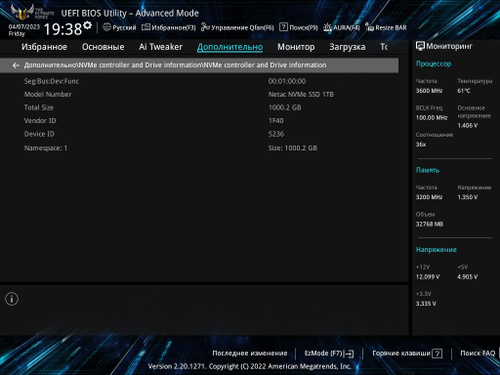Open the Избранное tab
This screenshot has width=500, height=375.
tap(44, 47)
